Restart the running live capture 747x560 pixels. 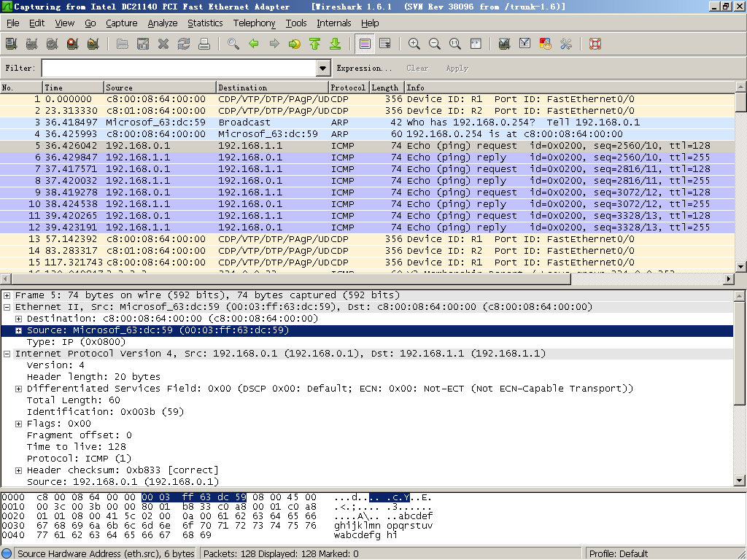[x=93, y=44]
